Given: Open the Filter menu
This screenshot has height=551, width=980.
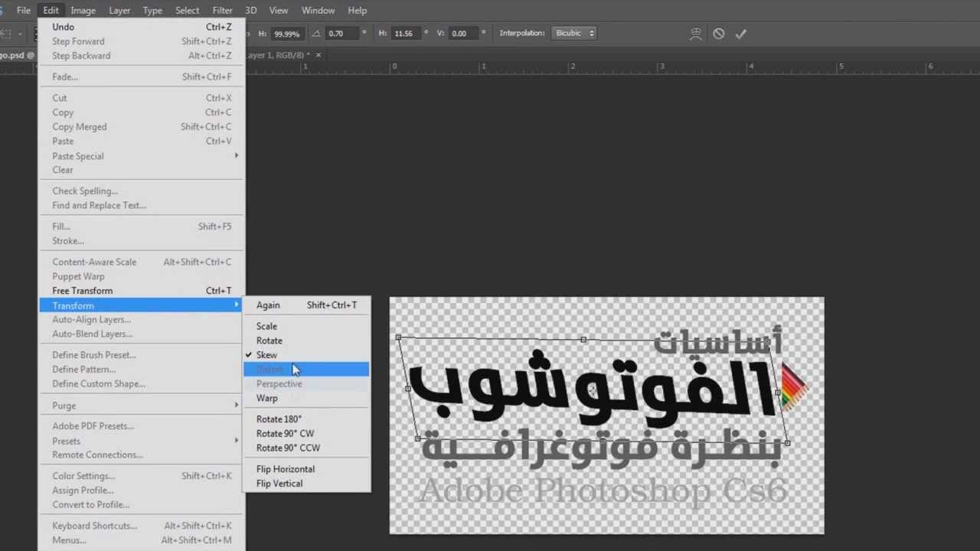Looking at the screenshot, I should coord(223,11).
